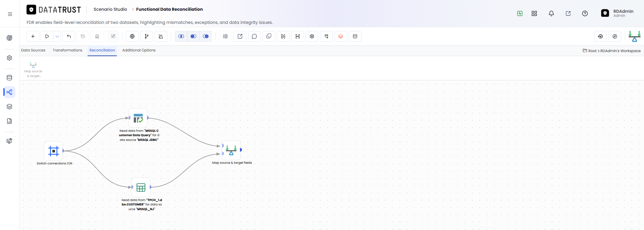Open sidebar database icon
The height and width of the screenshot is (230, 644).
click(9, 78)
